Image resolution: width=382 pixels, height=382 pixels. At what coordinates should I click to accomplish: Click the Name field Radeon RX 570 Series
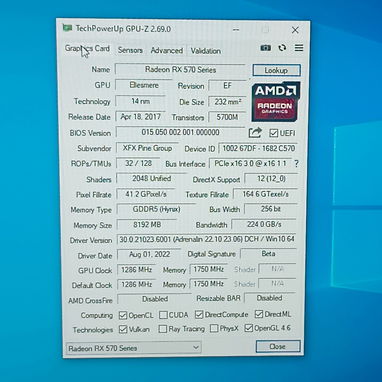coord(180,70)
